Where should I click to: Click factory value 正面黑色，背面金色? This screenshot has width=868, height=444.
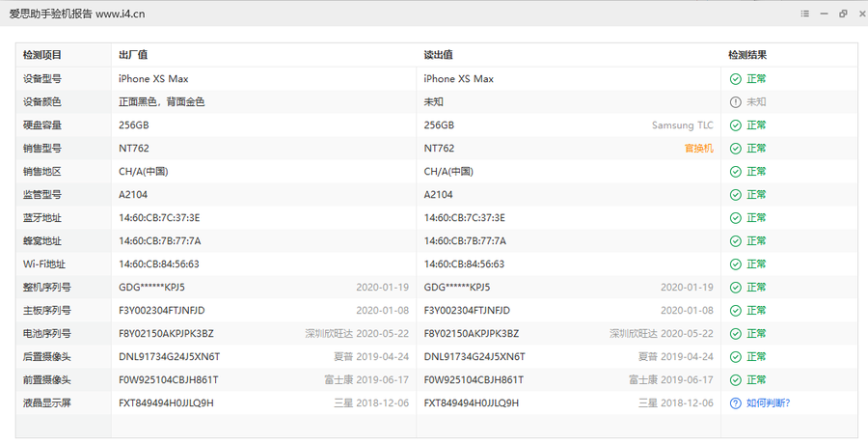162,102
